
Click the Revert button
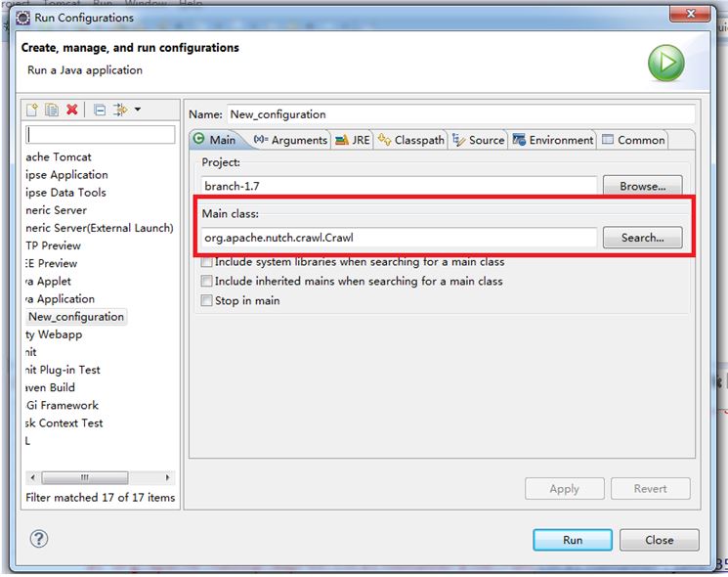pyautogui.click(x=651, y=489)
